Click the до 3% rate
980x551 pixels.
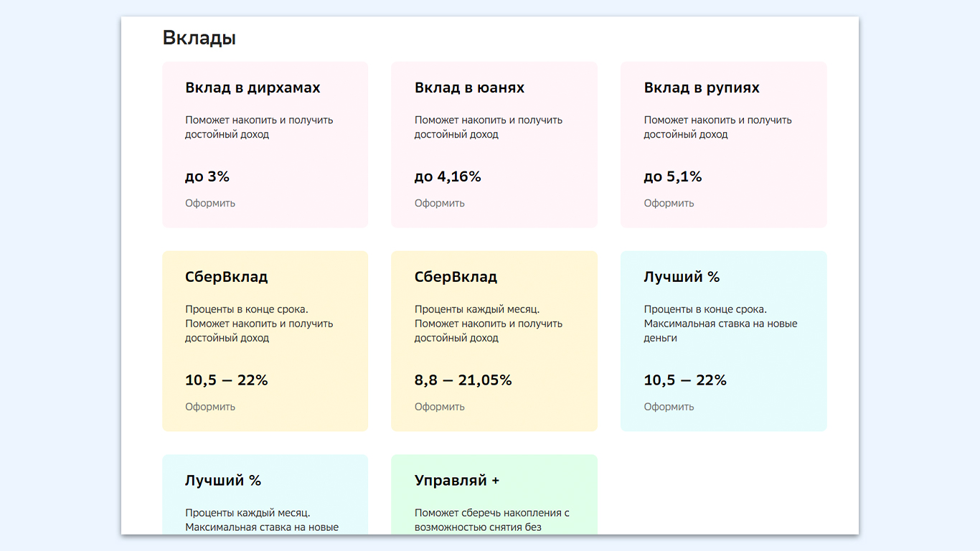click(x=207, y=176)
